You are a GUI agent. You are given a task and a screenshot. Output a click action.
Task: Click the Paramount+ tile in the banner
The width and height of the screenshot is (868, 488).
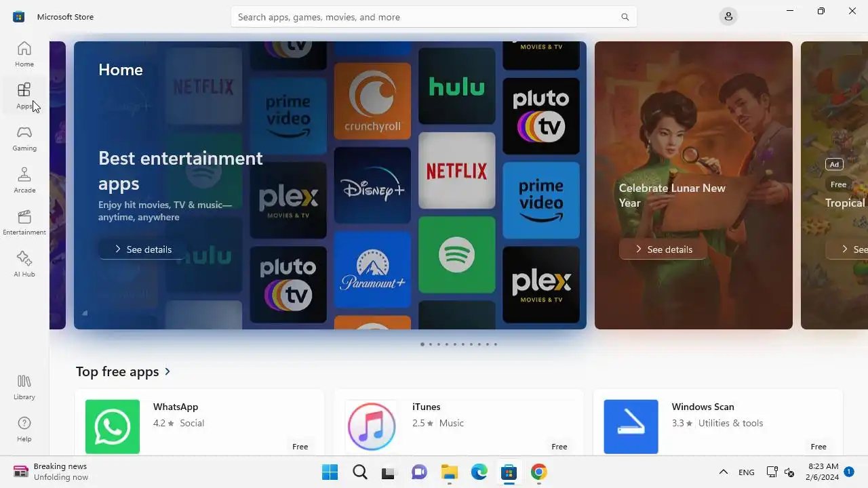372,270
